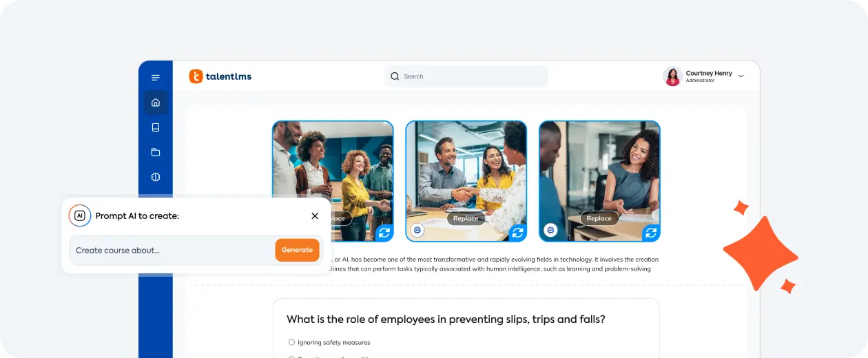Regenerate the first team photo

point(384,233)
